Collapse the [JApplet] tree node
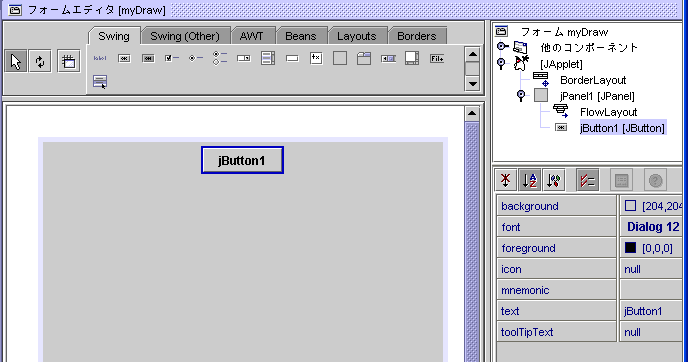The height and width of the screenshot is (362, 688). tap(501, 64)
